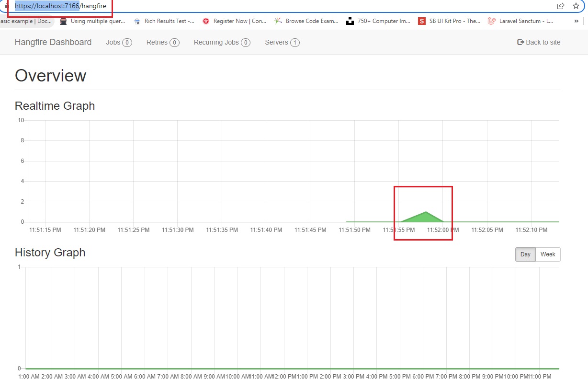Click the '11:51:45 PM' axis label

(310, 230)
